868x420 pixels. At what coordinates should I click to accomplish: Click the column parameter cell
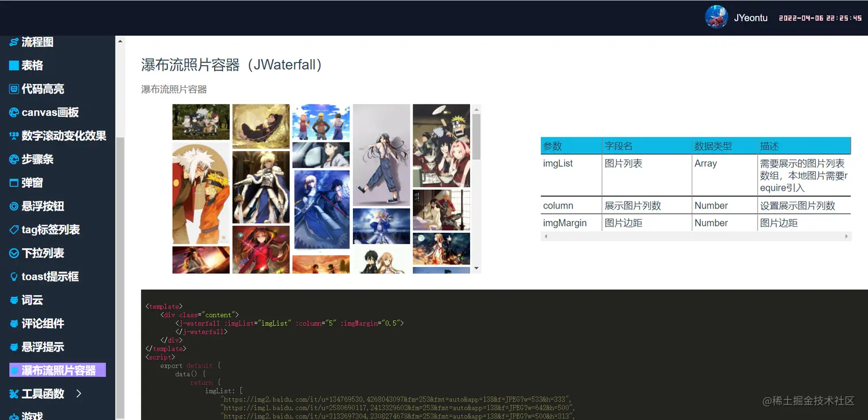tap(571, 206)
